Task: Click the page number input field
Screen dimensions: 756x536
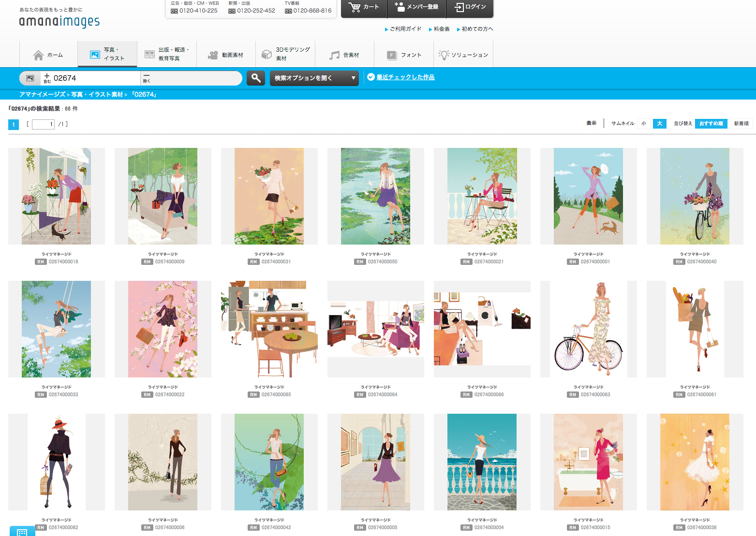Action: (43, 124)
